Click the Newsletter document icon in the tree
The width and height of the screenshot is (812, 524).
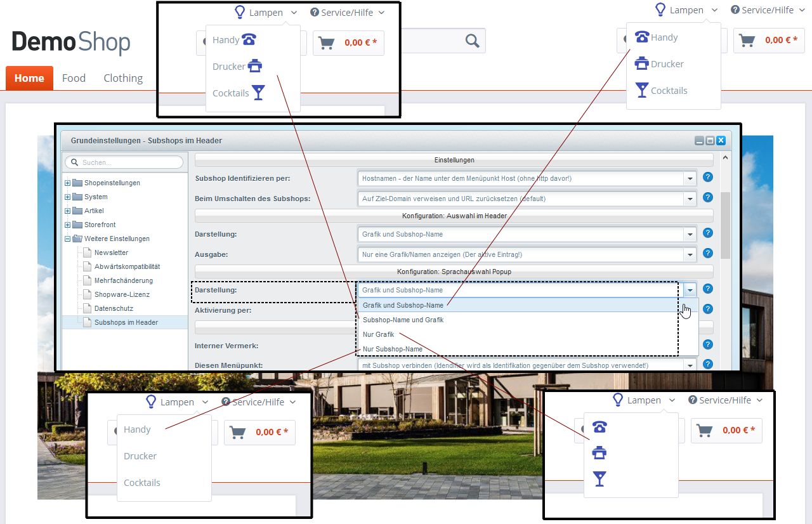point(88,252)
